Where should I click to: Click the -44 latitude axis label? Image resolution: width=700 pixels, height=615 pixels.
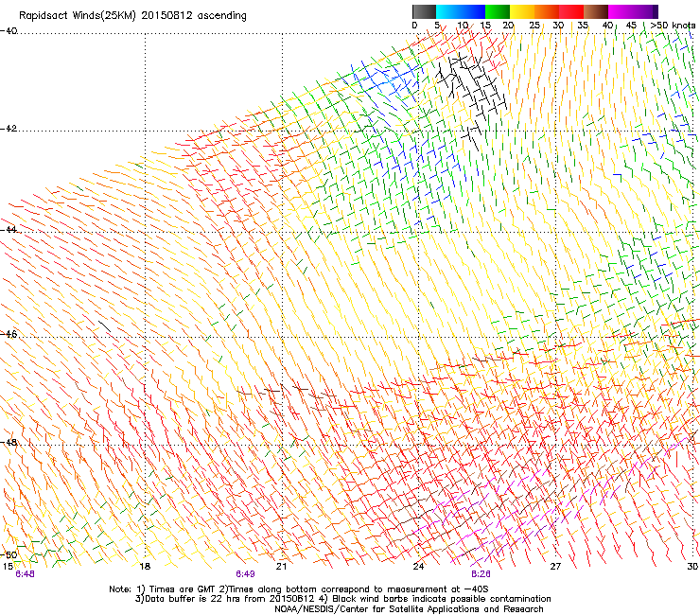9,230
